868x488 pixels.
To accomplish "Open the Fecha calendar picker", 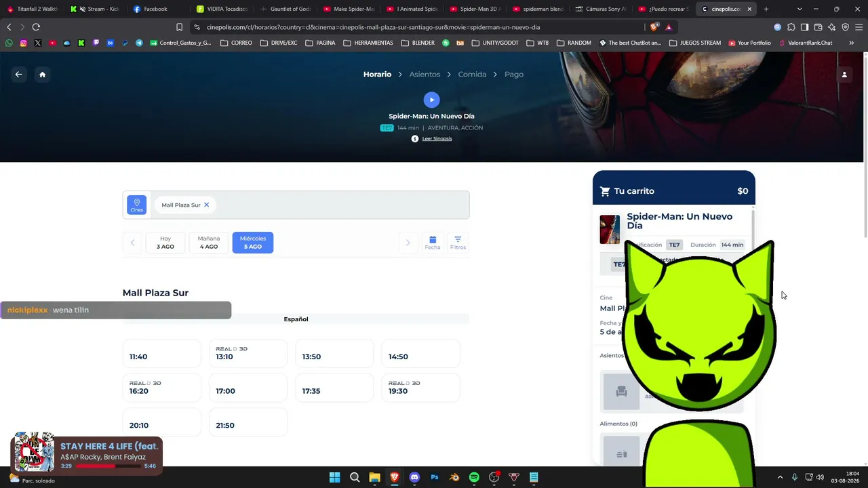I will tap(433, 243).
